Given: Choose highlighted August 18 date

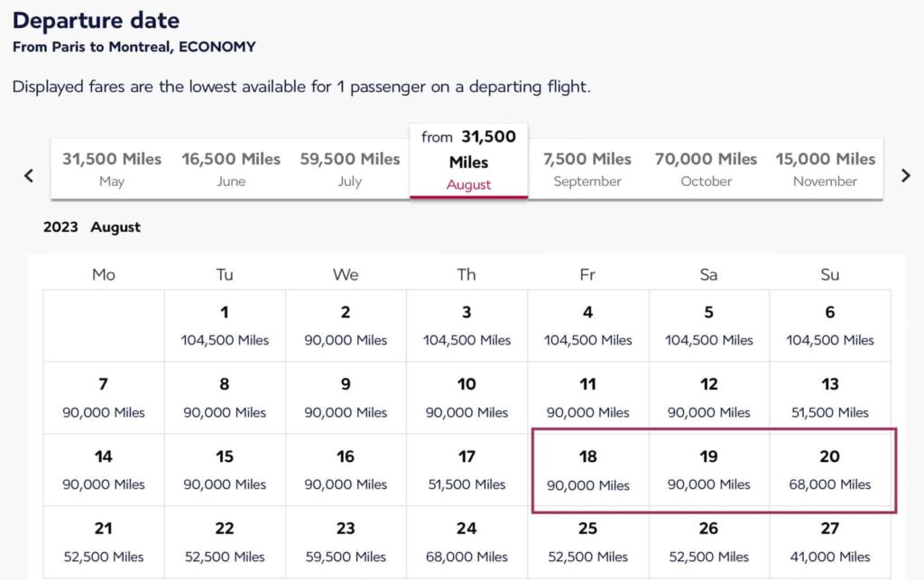Looking at the screenshot, I should tap(587, 470).
